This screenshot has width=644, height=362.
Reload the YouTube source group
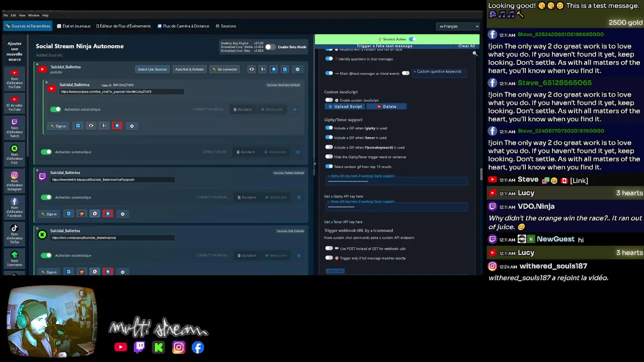[285, 69]
